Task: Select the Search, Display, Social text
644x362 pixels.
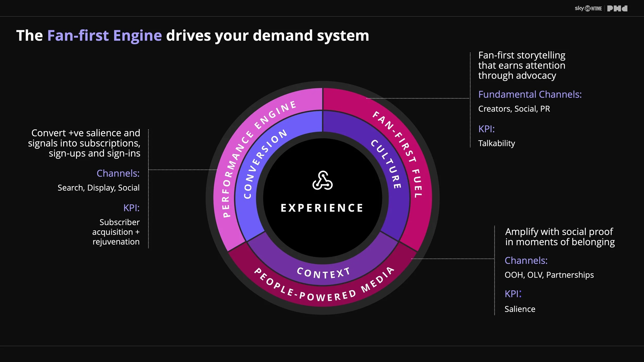Action: tap(98, 188)
